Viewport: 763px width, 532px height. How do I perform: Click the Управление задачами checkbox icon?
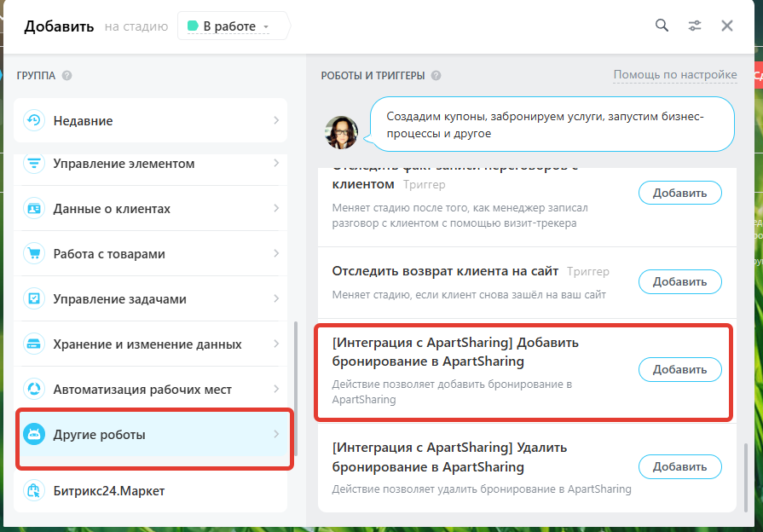pos(34,298)
